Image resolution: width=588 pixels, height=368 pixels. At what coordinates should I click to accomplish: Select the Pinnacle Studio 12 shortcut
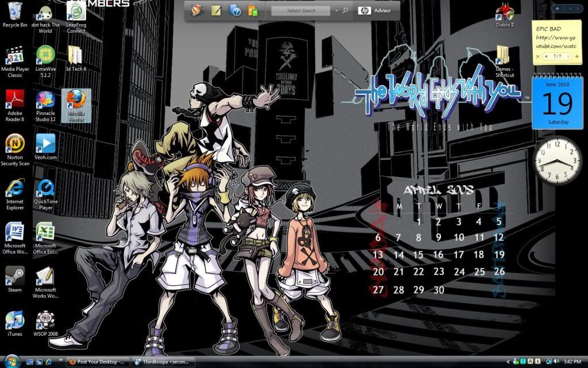tap(45, 106)
